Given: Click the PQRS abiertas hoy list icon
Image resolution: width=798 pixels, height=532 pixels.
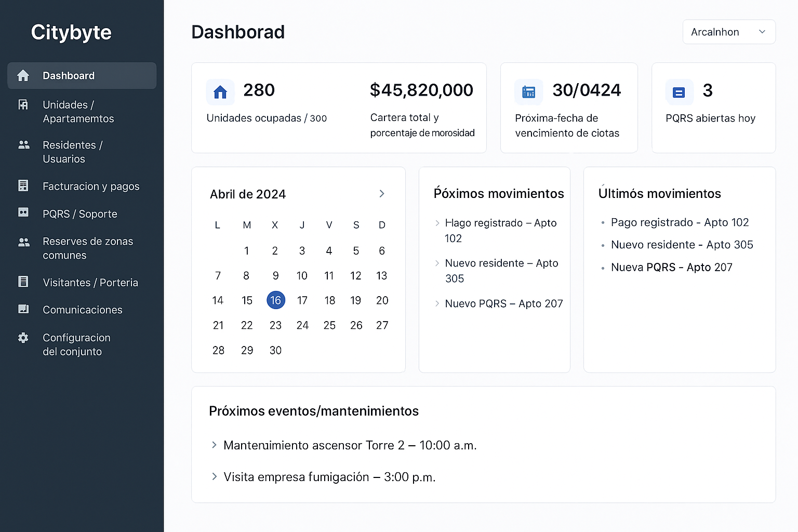Looking at the screenshot, I should (679, 92).
